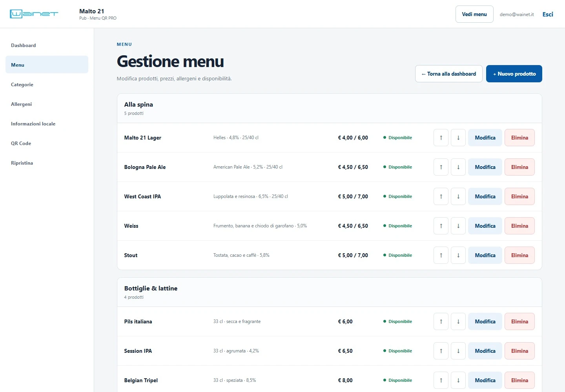Move West Coast IPA up
The height and width of the screenshot is (392, 565).
(x=441, y=196)
